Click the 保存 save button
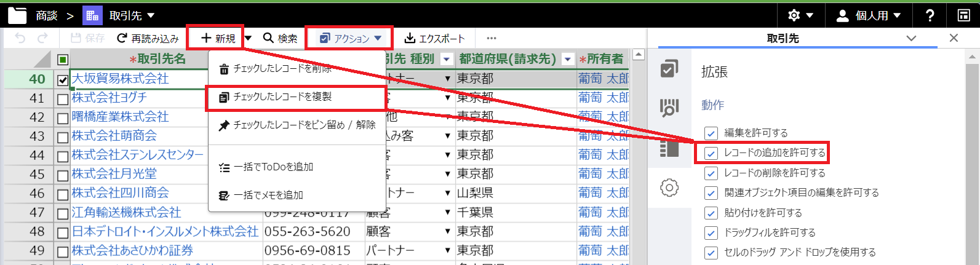 pyautogui.click(x=87, y=38)
